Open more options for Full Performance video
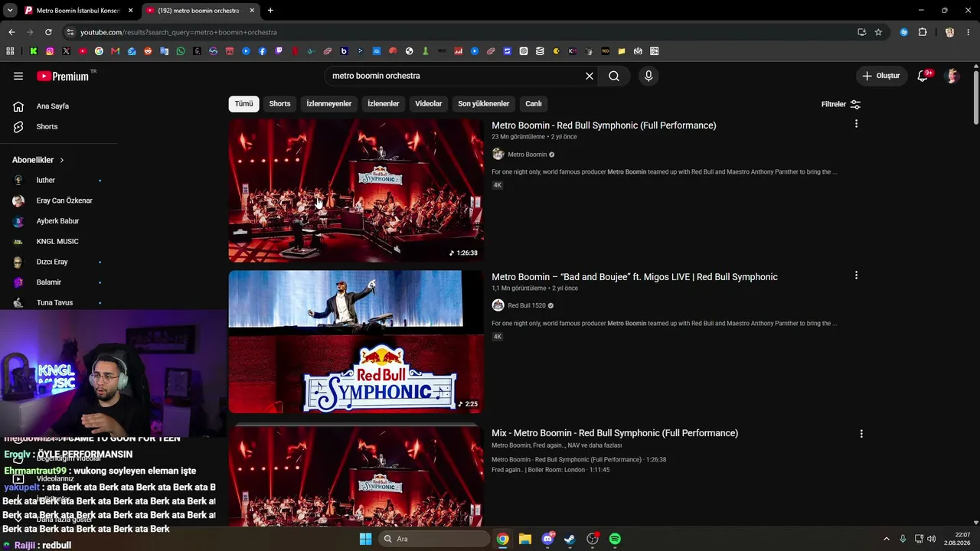 (x=856, y=124)
